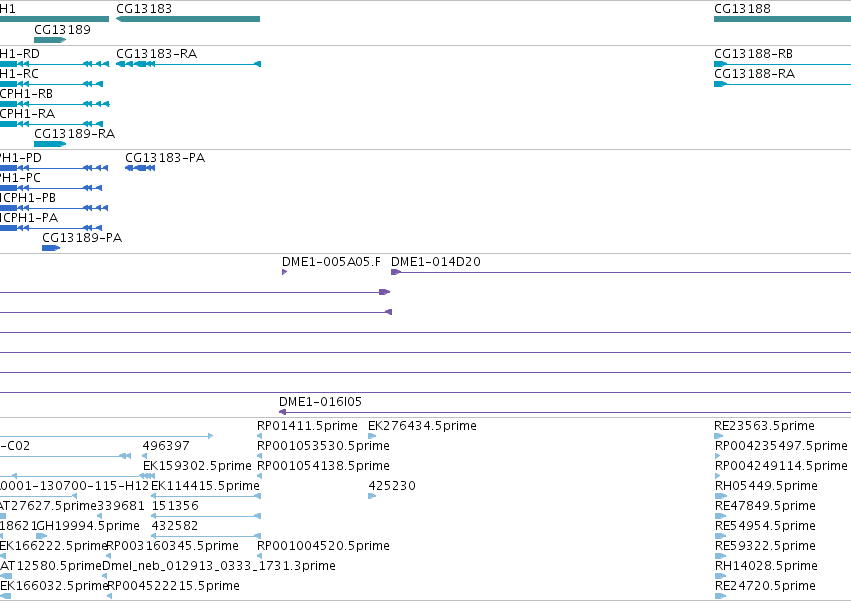Select the ICPH1-PB protein label

coord(28,198)
